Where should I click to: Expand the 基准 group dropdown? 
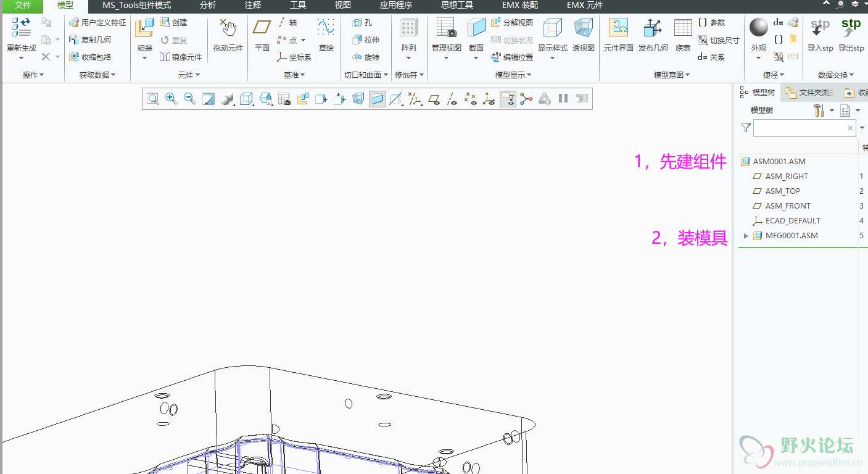(294, 75)
